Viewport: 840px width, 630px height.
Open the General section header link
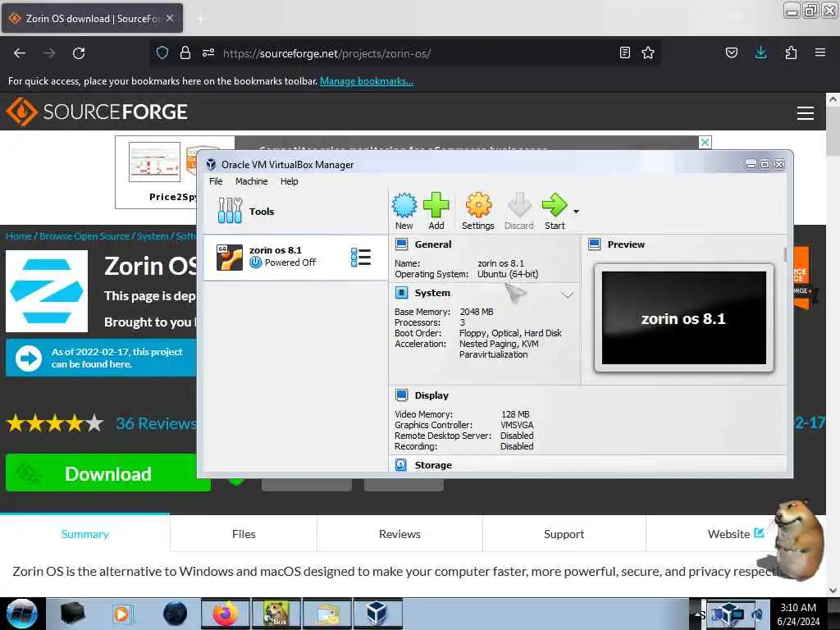tap(433, 244)
